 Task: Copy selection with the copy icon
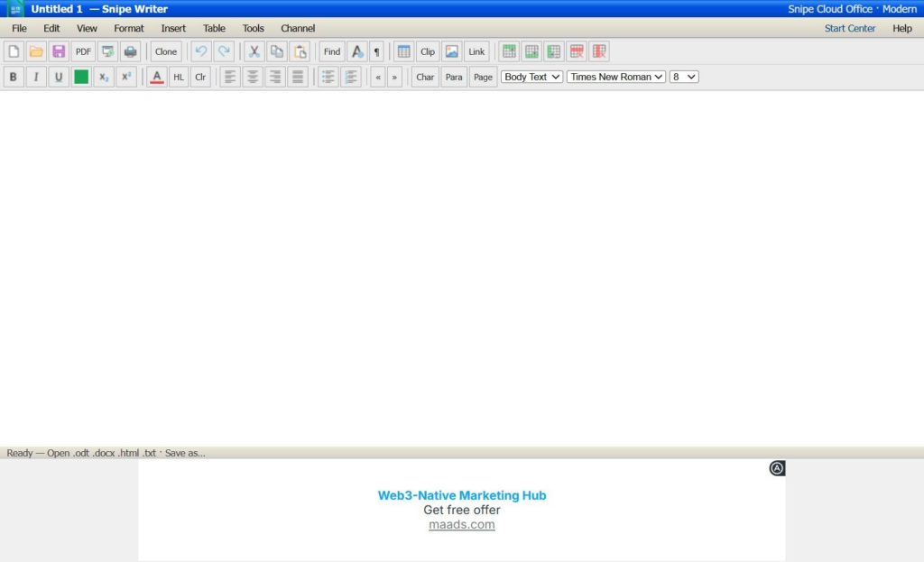pyautogui.click(x=276, y=51)
